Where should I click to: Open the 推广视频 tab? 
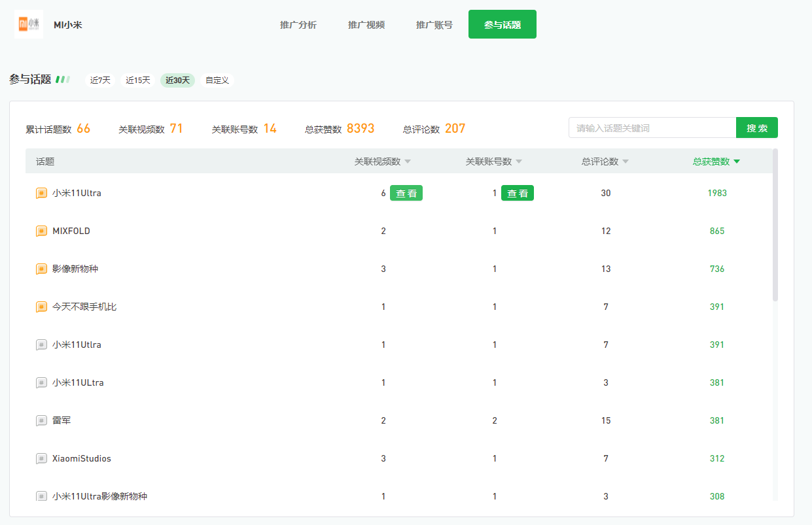tap(366, 25)
